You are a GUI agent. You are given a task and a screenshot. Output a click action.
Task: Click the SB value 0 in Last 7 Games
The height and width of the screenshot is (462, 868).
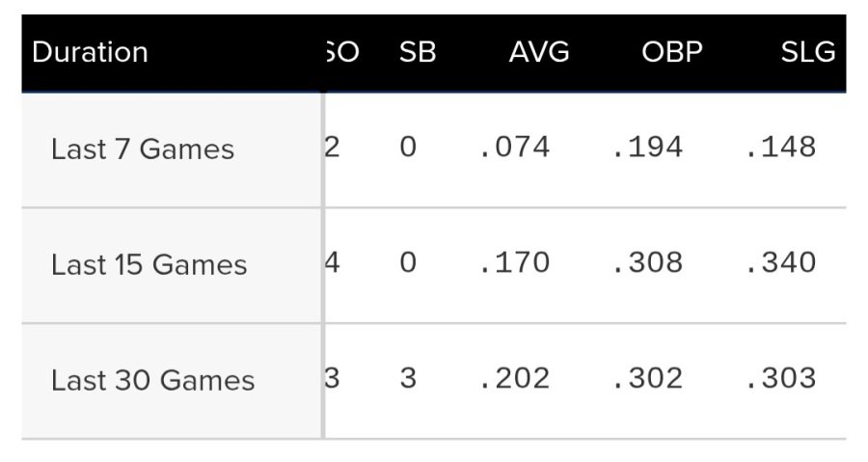point(408,148)
